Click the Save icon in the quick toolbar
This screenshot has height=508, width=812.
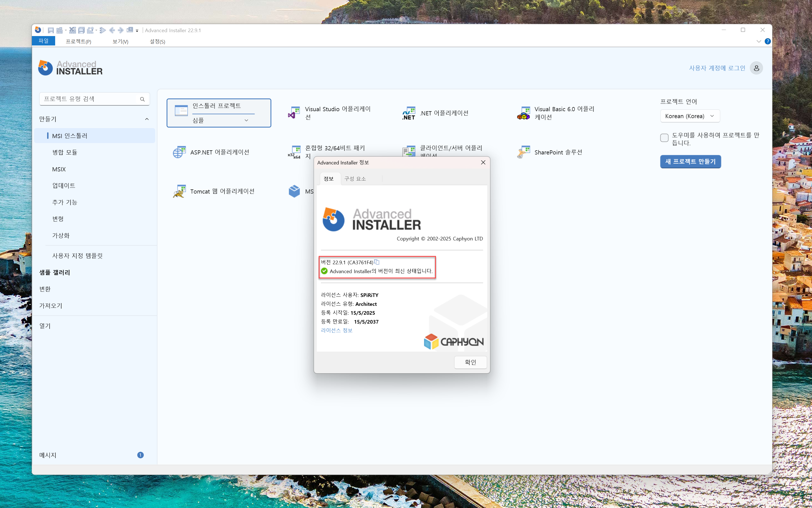(x=51, y=30)
